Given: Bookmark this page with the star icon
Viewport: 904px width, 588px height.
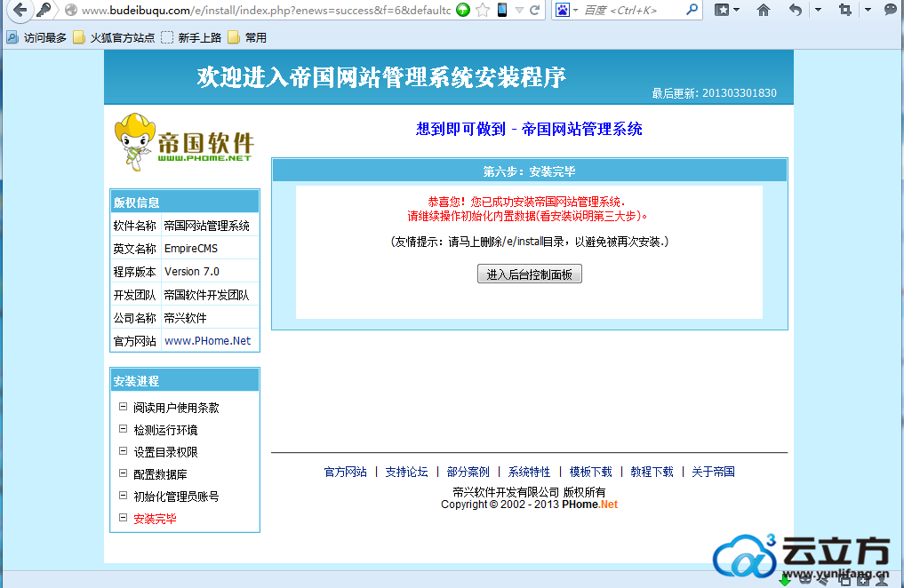Looking at the screenshot, I should point(484,10).
